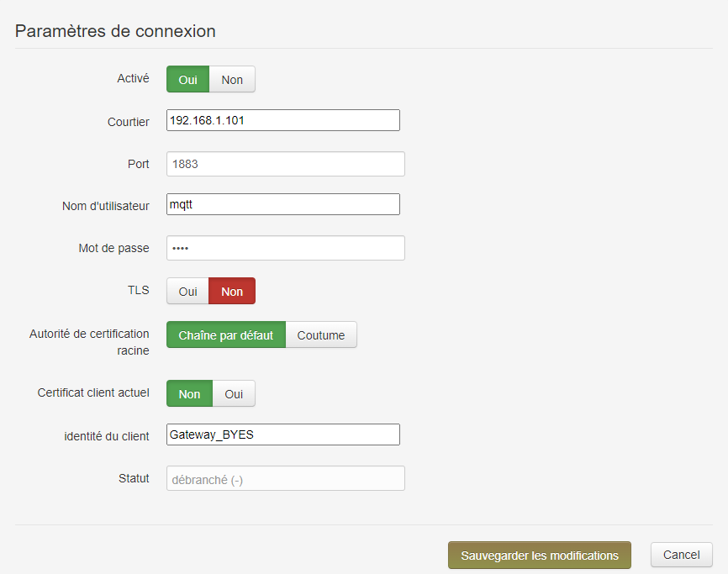728x574 pixels.
Task: Set Certificat client actuel to Oui
Action: click(x=234, y=393)
